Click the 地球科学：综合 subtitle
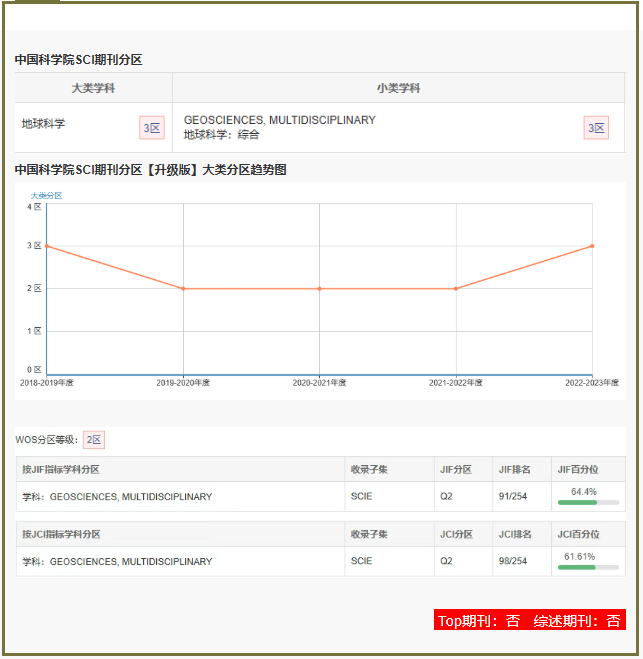Screen dimensions: 643x659 pos(221,135)
